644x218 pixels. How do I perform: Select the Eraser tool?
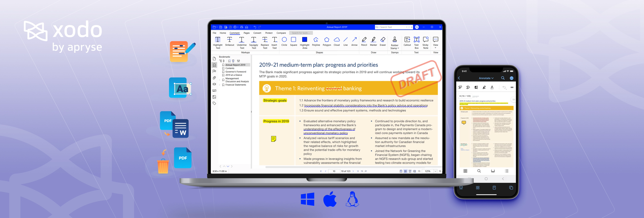(x=383, y=42)
